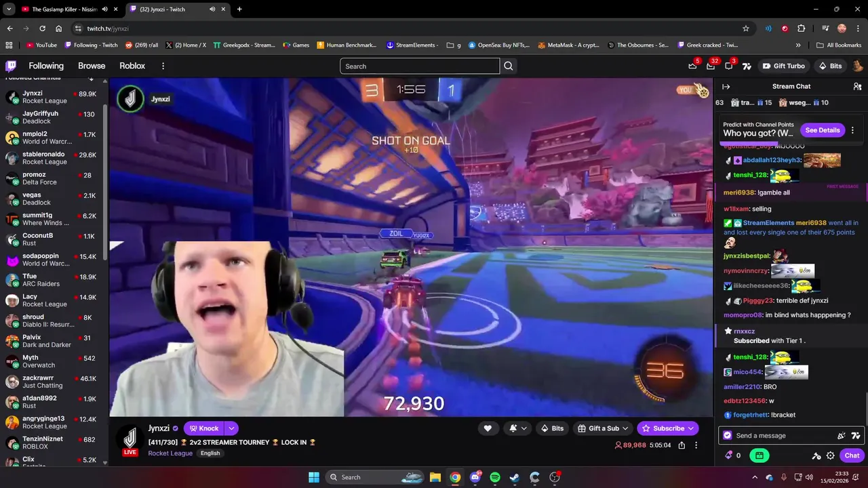Click the Twitch home logo
Viewport: 868px width, 488px height.
click(x=11, y=66)
